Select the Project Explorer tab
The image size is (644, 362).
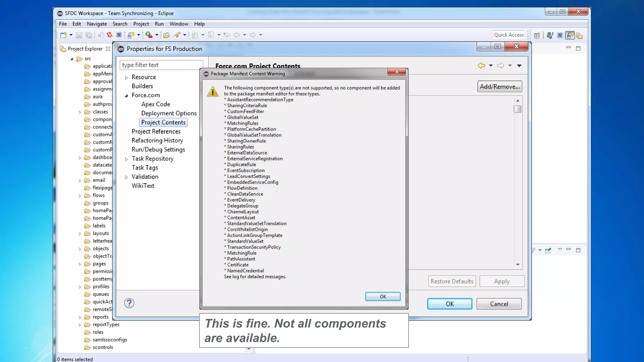click(x=85, y=49)
